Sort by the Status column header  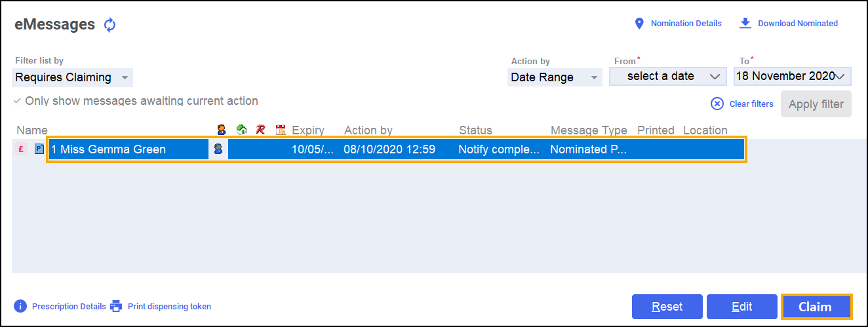[475, 130]
